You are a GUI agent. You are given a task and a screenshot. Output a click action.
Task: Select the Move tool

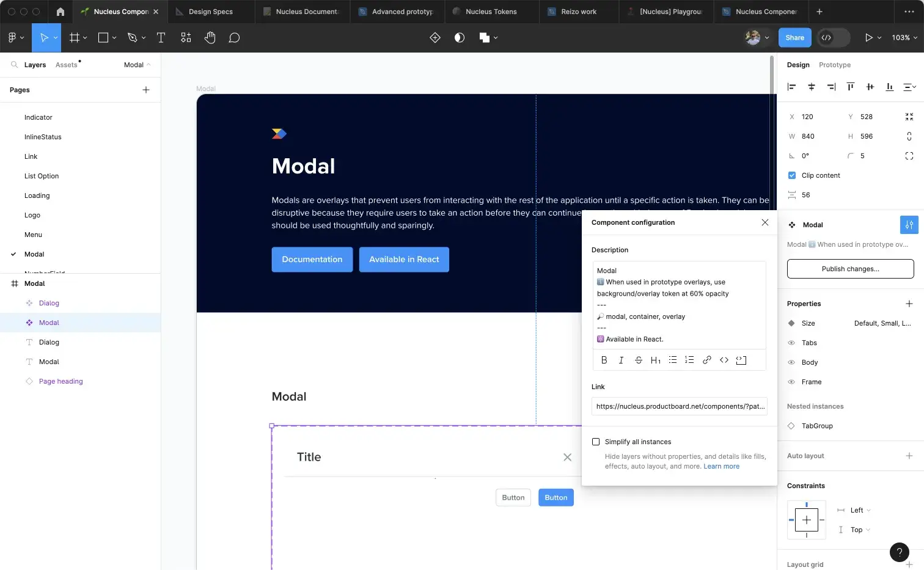(x=43, y=37)
